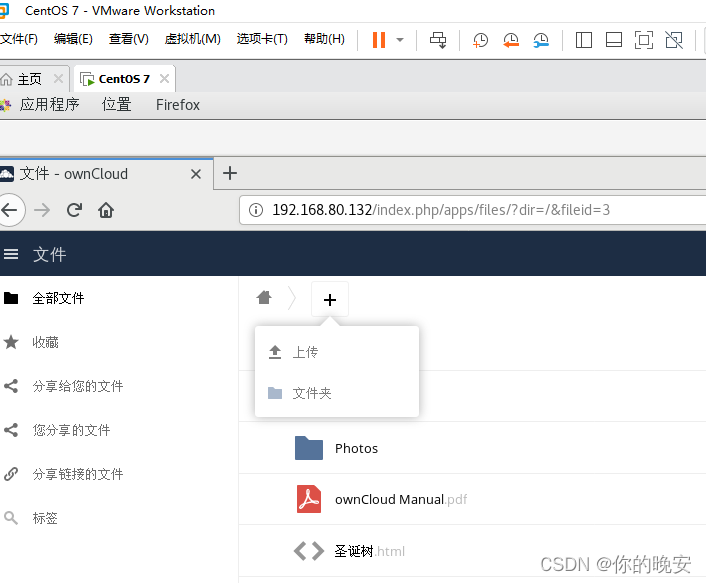Take a snapshot with the clock-plus icon
Image resolution: width=706 pixels, height=583 pixels.
pyautogui.click(x=480, y=40)
